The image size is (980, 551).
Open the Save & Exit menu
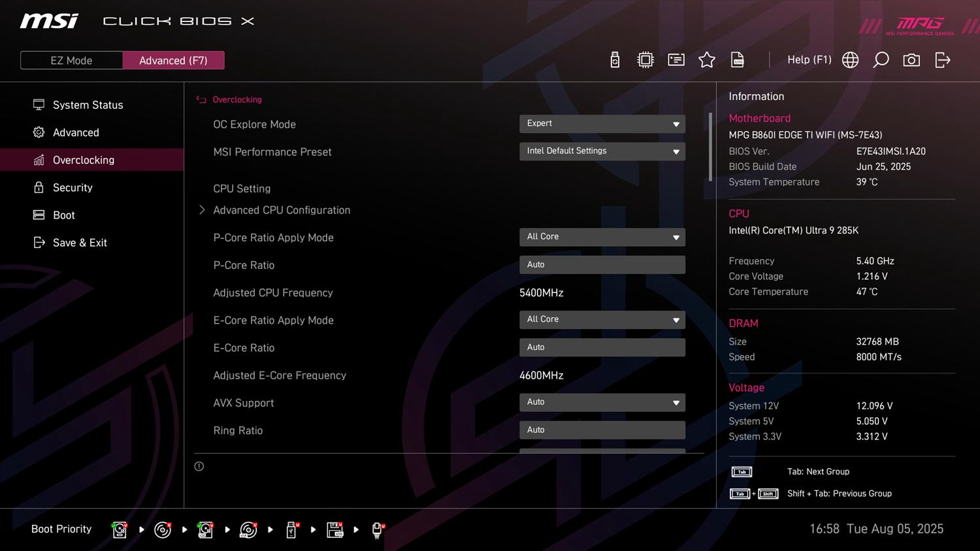coord(80,243)
